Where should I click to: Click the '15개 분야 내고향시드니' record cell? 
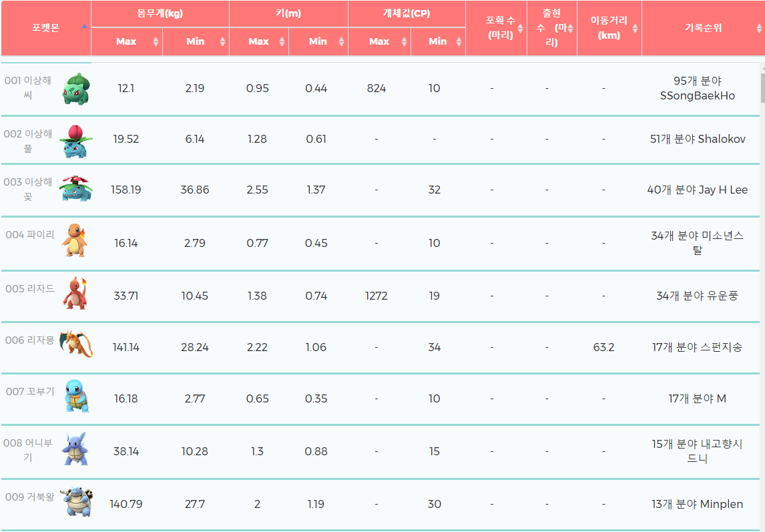697,451
